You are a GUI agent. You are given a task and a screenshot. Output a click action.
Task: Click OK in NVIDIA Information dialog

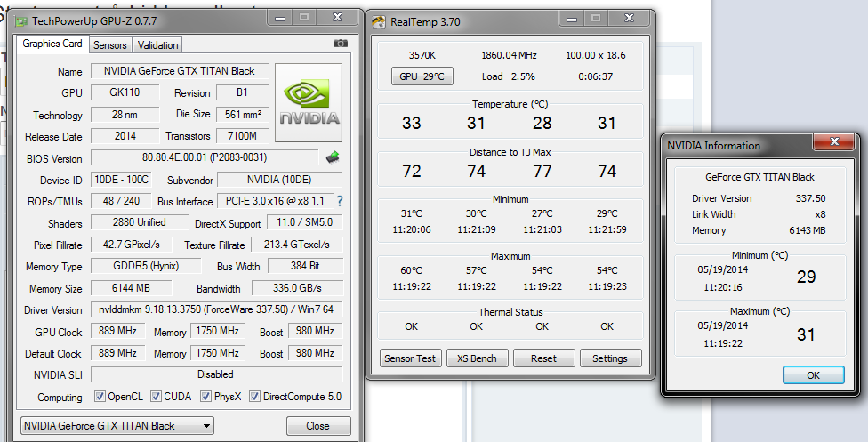[x=813, y=375]
